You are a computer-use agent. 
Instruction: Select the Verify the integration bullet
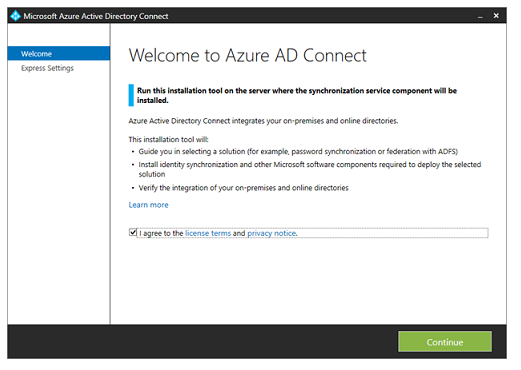(243, 188)
